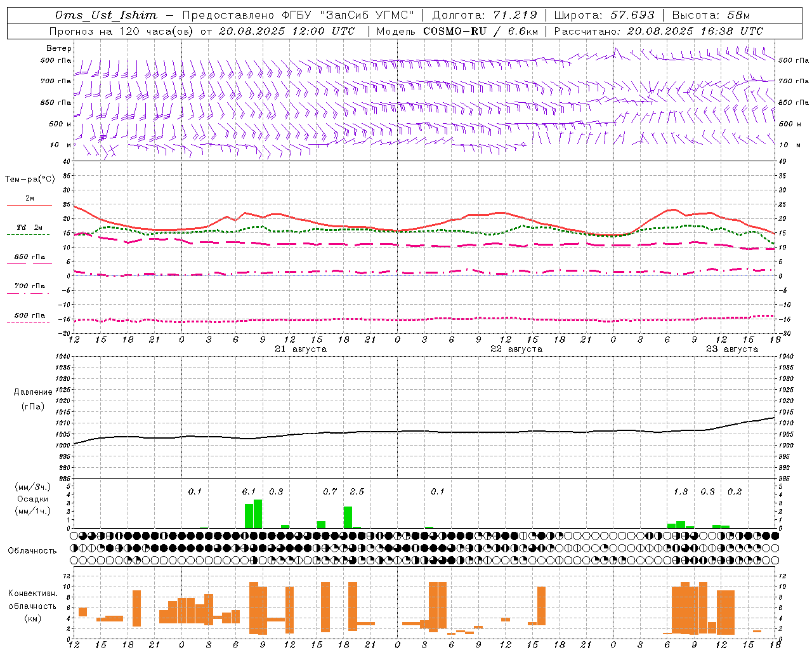Click the Облачность cloudiness row label
812x650 pixels.
[x=32, y=550]
